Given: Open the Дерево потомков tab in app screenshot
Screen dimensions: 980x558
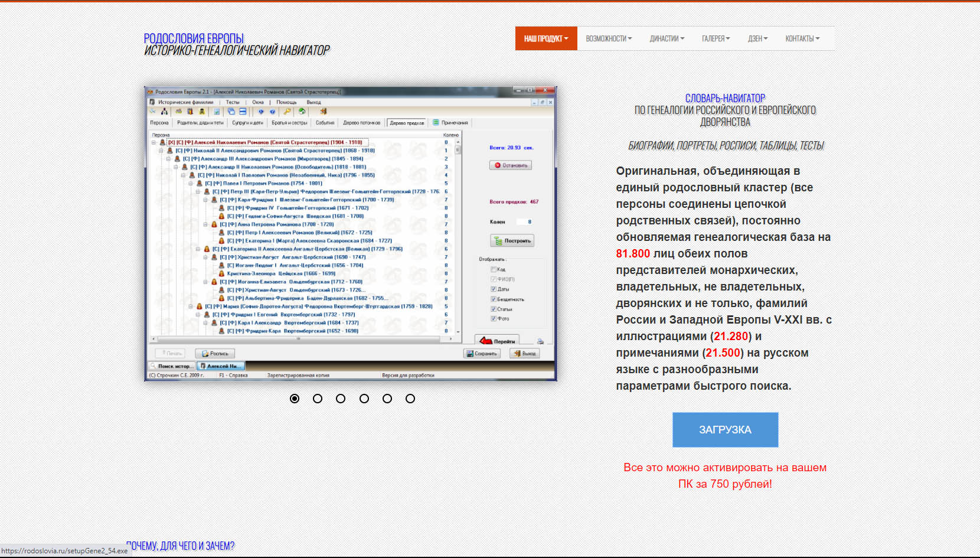Looking at the screenshot, I should pos(362,123).
